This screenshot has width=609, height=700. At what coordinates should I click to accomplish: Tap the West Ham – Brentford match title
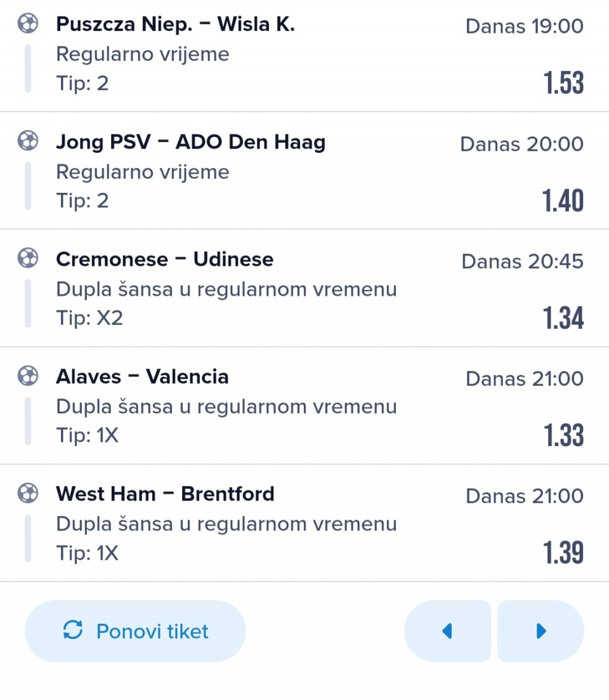coord(165,494)
